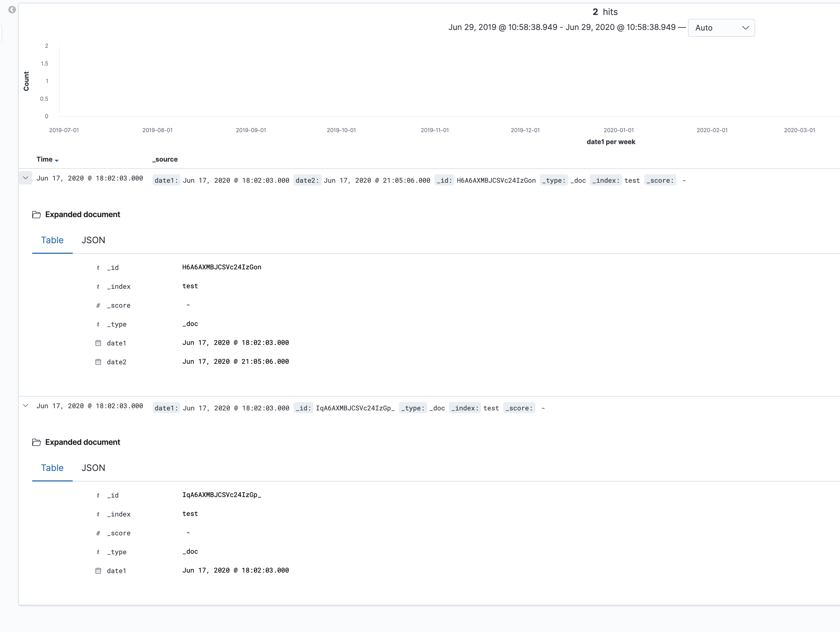This screenshot has height=632, width=840.
Task: Collapse the first document row
Action: click(26, 178)
